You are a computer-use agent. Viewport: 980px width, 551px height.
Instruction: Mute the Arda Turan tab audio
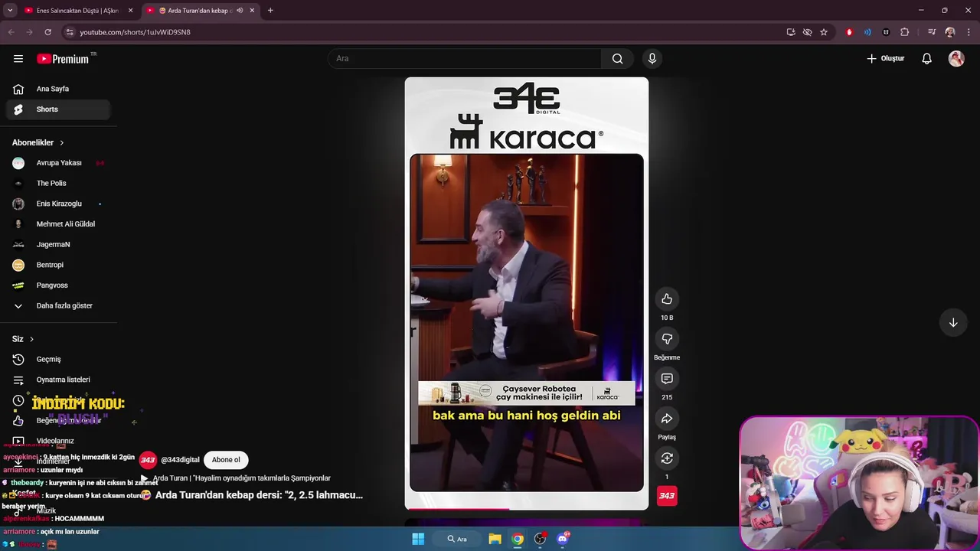point(240,11)
